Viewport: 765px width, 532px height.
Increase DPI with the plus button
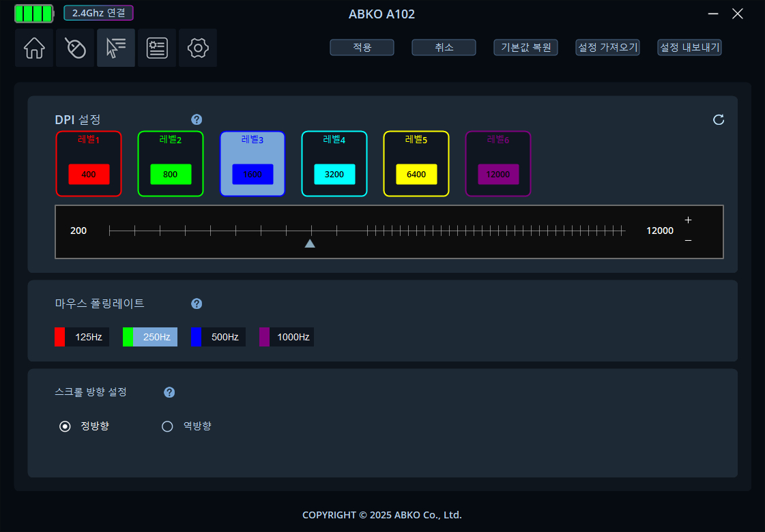tap(688, 220)
